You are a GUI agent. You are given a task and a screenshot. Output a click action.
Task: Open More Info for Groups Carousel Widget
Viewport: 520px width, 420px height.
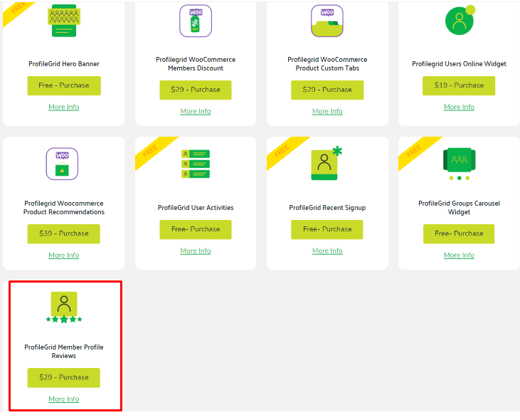(460, 255)
